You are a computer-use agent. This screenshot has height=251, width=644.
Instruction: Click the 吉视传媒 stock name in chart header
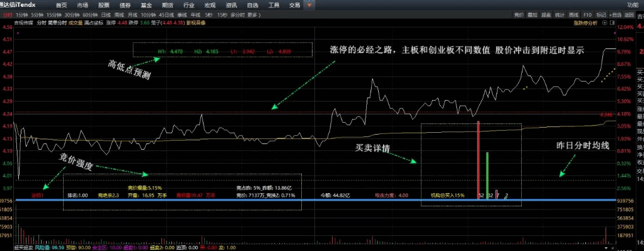(x=23, y=23)
